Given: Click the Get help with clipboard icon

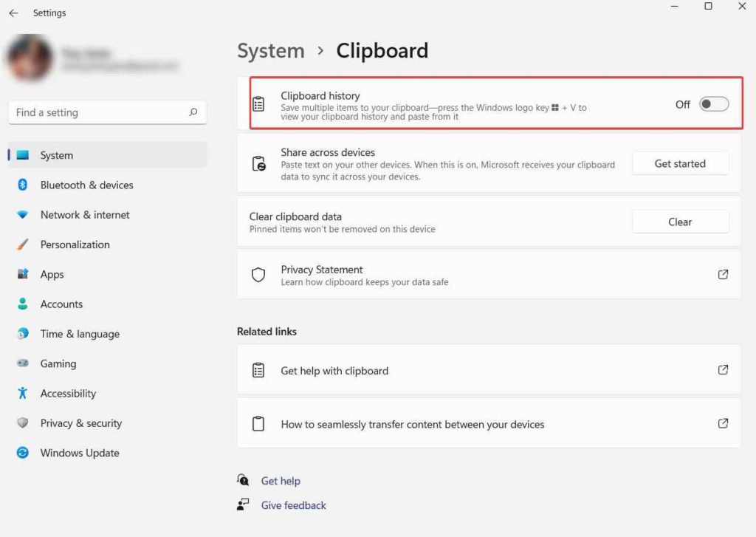Looking at the screenshot, I should pyautogui.click(x=259, y=370).
